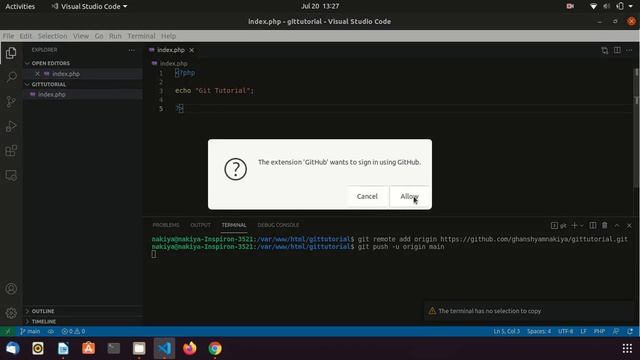
Task: Change indentation via Spaces: 4
Action: tap(539, 331)
